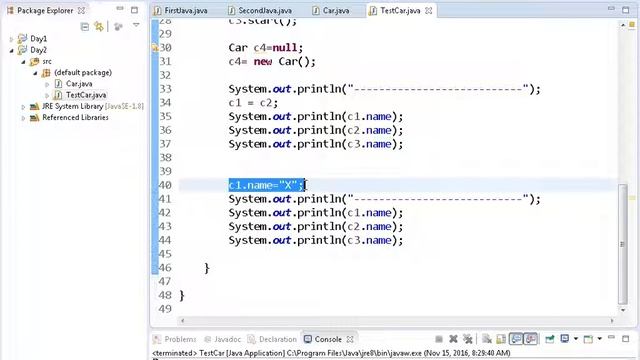Clear the Console output
The width and height of the screenshot is (640, 360).
[x=487, y=339]
